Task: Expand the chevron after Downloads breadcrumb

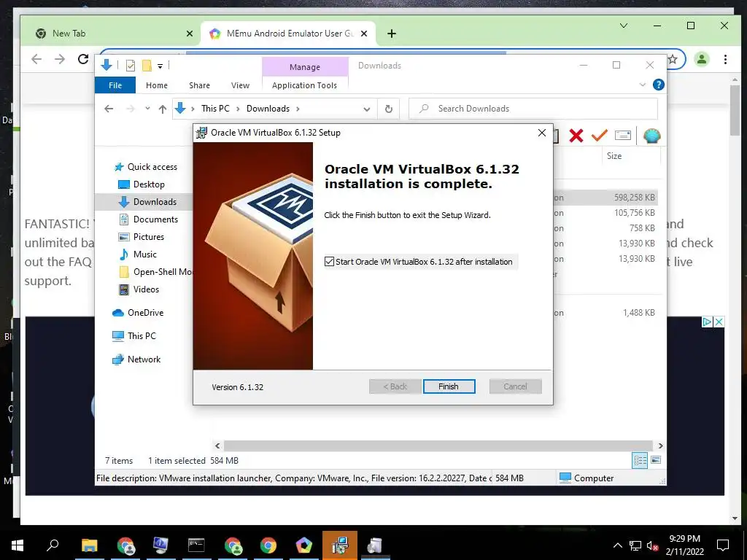Action: pyautogui.click(x=298, y=109)
